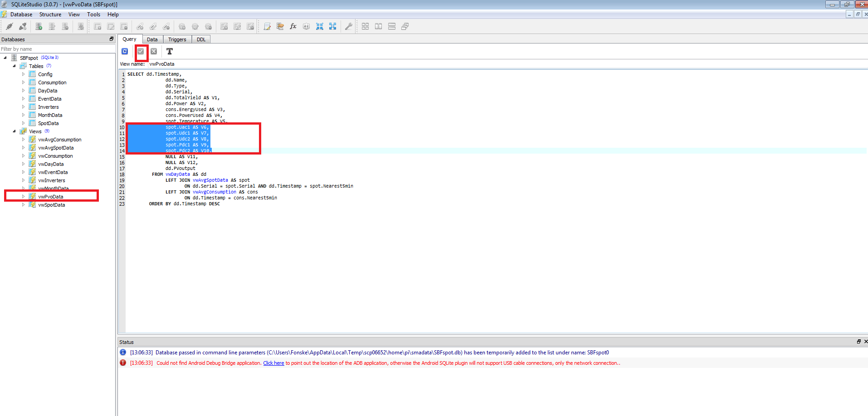Select the vwConsumption view in the tree
Screen dimensions: 868x416
(x=55, y=156)
